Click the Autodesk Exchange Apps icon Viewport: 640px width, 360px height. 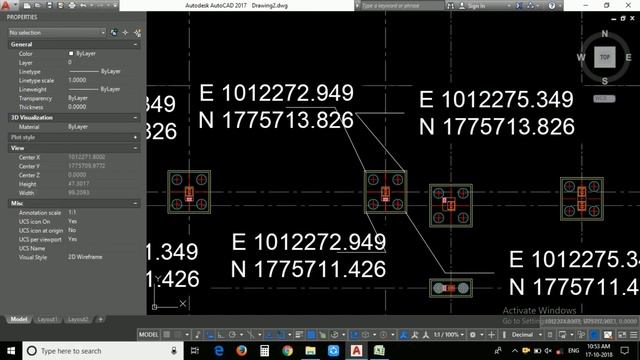click(519, 6)
